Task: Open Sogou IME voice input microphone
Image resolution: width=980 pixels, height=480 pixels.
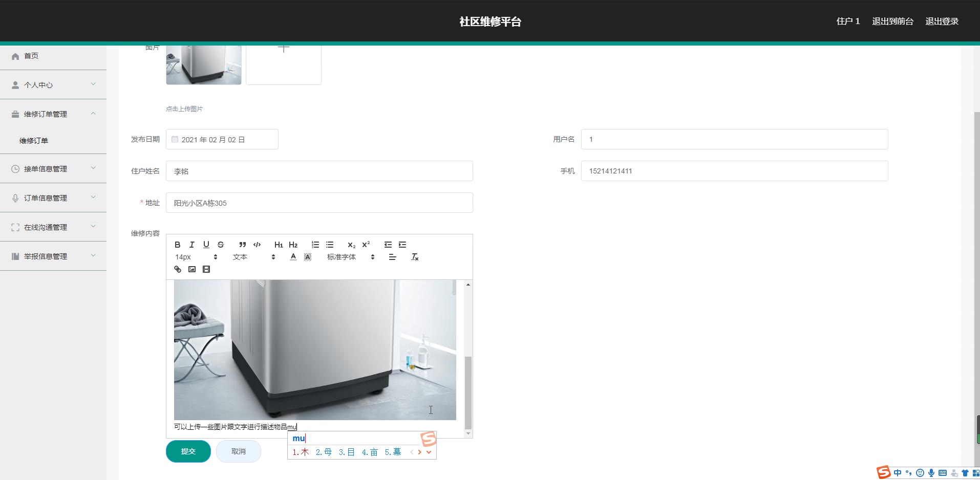Action: 931,473
